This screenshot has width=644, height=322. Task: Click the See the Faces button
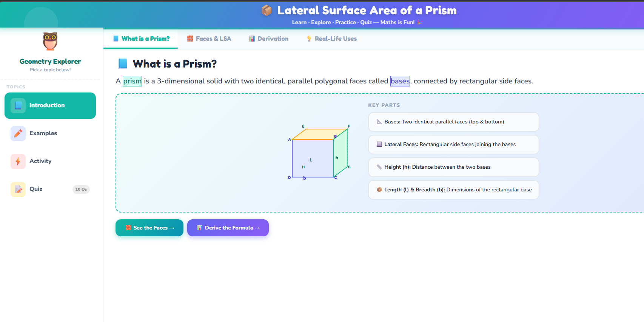pos(149,228)
